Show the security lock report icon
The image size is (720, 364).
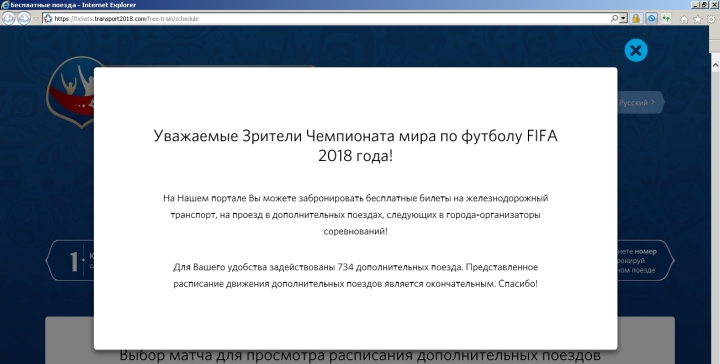(636, 18)
